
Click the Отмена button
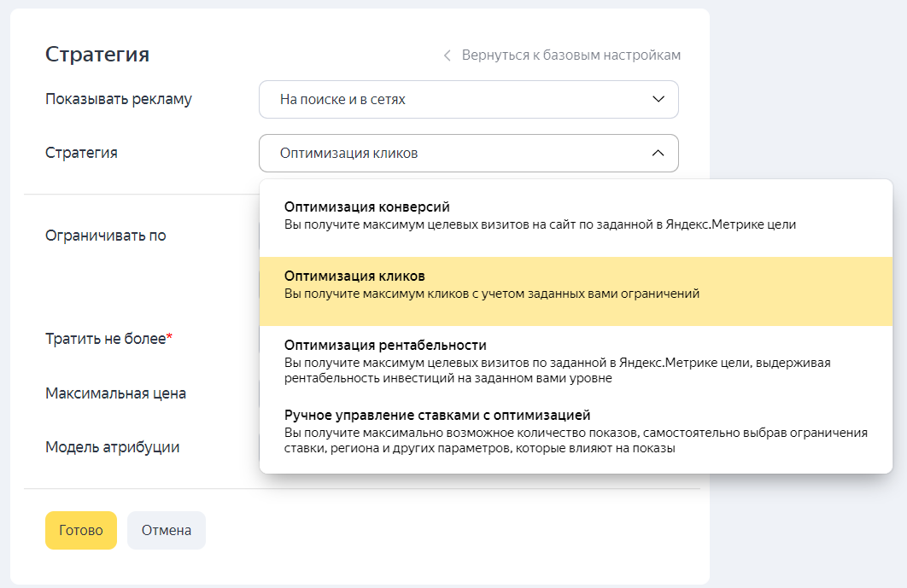coord(167,530)
